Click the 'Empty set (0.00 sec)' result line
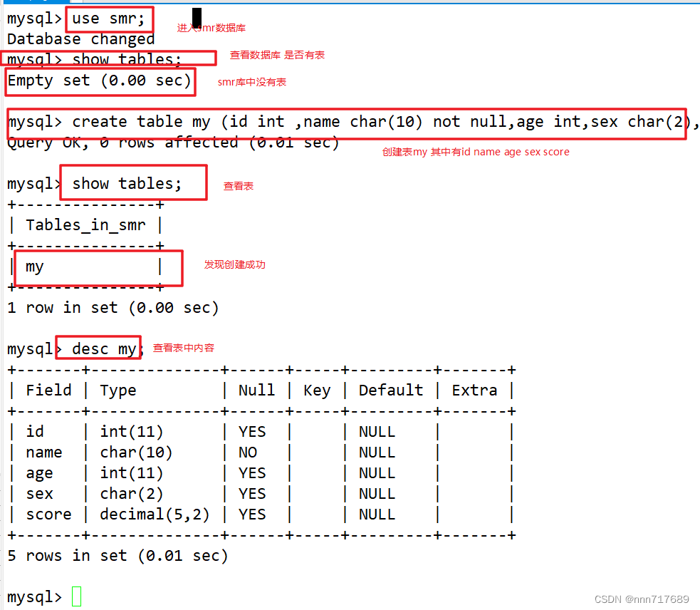700x610 pixels. 100,81
